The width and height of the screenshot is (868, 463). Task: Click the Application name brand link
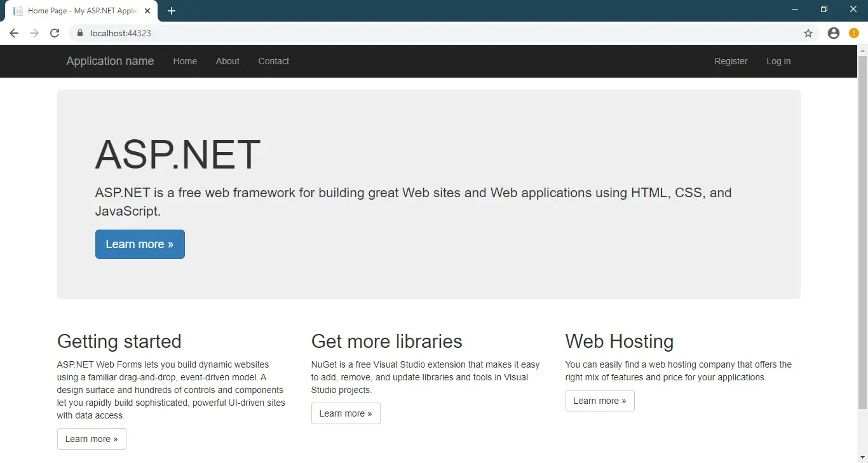pos(110,61)
